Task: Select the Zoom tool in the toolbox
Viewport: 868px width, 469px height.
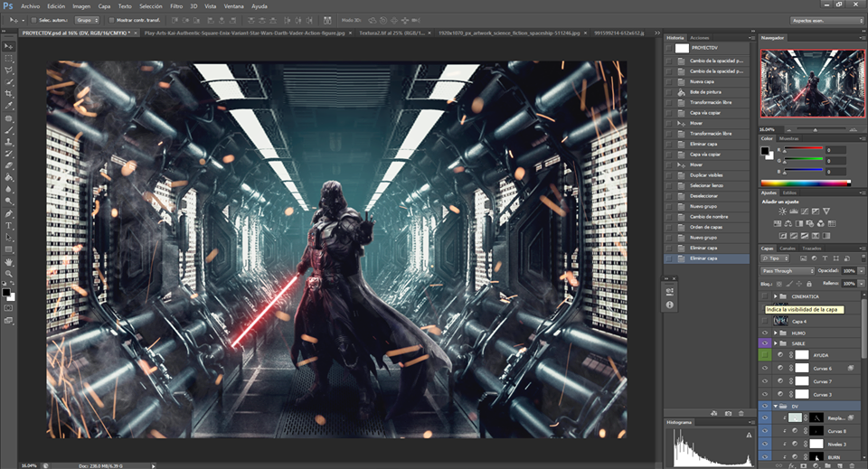Action: pyautogui.click(x=9, y=273)
